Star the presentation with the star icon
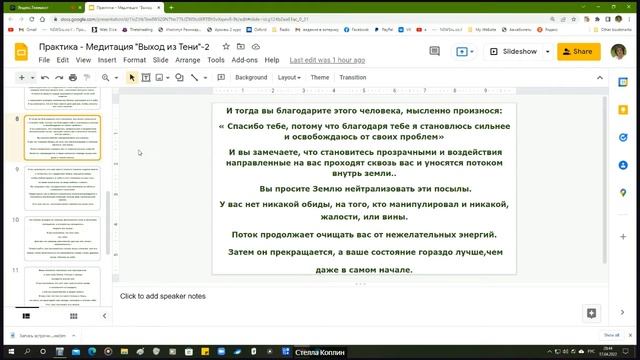Screen dimensions: 640x360 coord(226,47)
